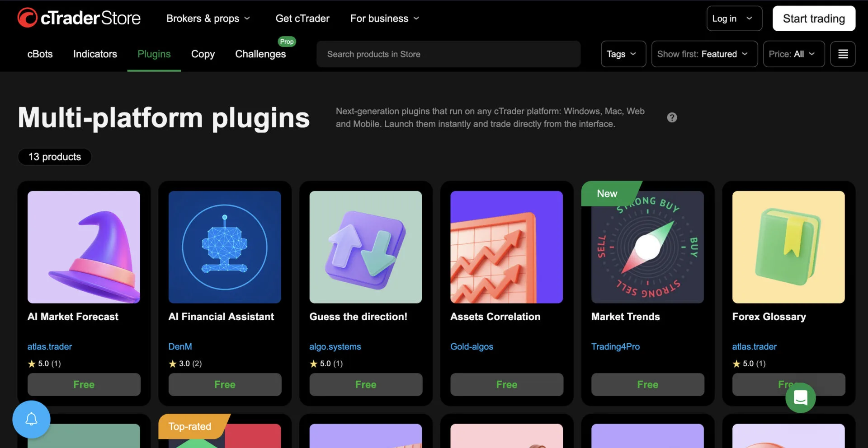
Task: Change the Price: All filter
Action: point(793,54)
